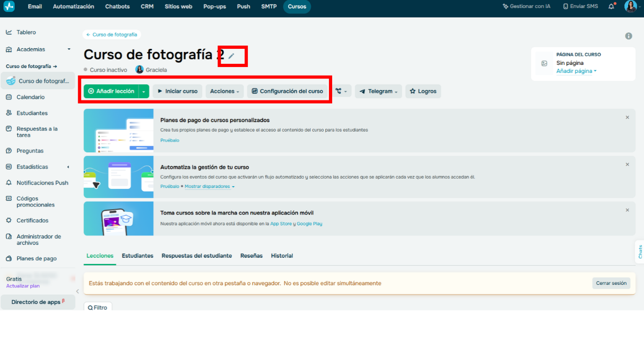This screenshot has width=644, height=338.
Task: Open the Historial tab
Action: click(x=282, y=256)
